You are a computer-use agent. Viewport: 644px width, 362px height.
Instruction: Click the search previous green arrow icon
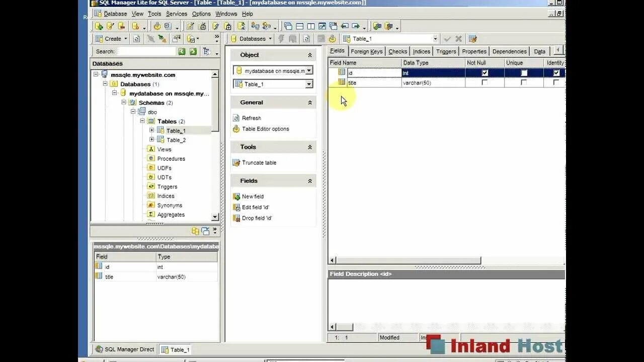click(x=182, y=51)
